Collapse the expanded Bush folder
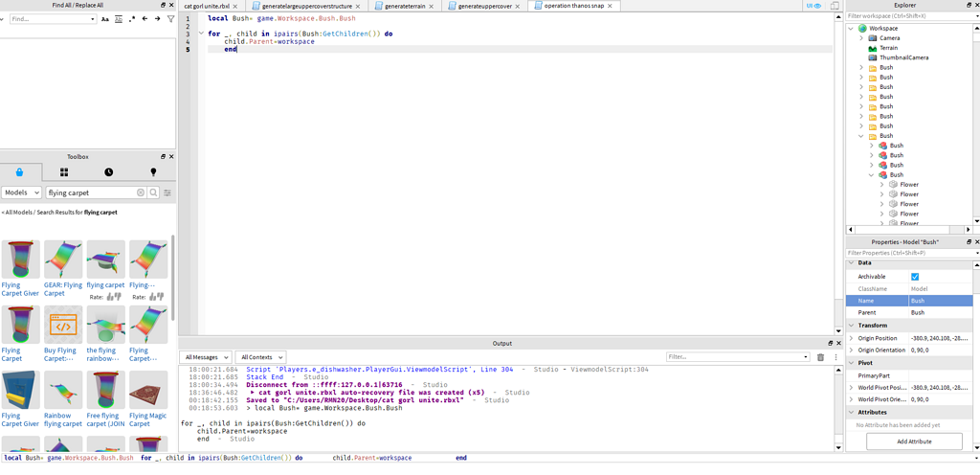The width and height of the screenshot is (980, 475). [x=861, y=136]
